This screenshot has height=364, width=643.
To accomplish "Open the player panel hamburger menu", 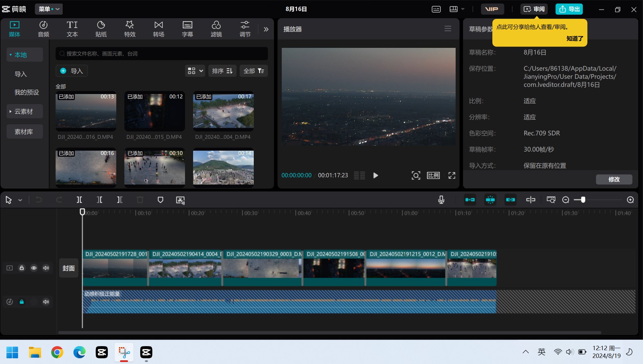I will point(448,29).
